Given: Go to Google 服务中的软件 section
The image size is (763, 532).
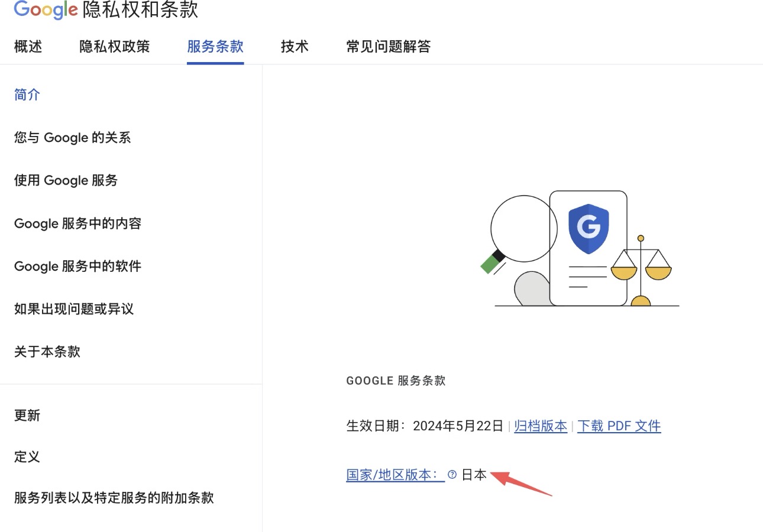Looking at the screenshot, I should pyautogui.click(x=77, y=266).
